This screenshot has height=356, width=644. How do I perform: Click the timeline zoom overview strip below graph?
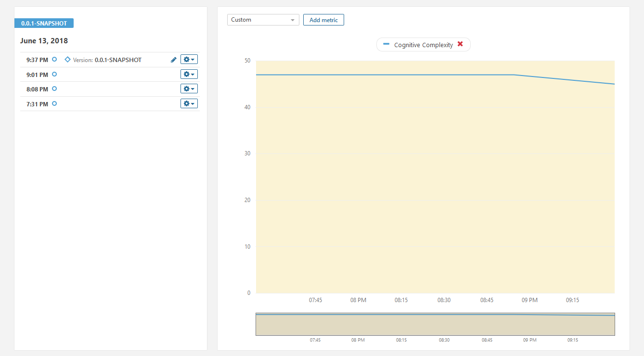[435, 324]
